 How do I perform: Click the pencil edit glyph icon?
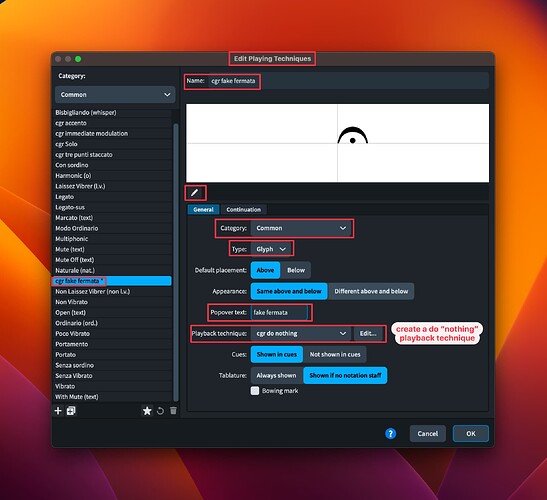(x=195, y=193)
